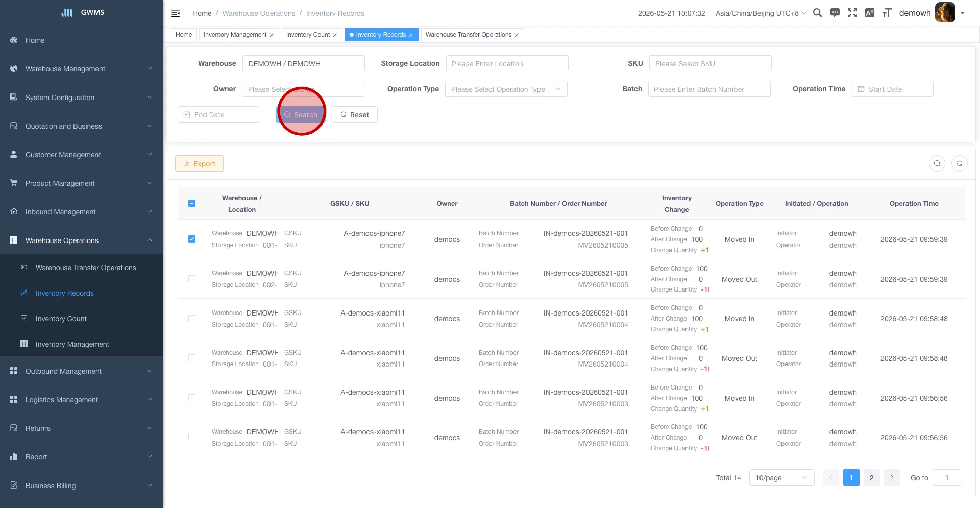Click the Product Management cart icon
Image resolution: width=980 pixels, height=508 pixels.
[x=14, y=183]
